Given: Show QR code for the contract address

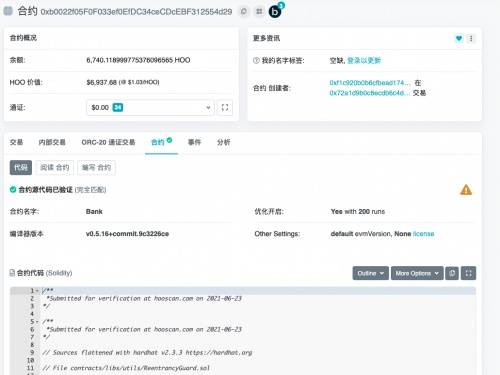Looking at the screenshot, I should tap(259, 12).
